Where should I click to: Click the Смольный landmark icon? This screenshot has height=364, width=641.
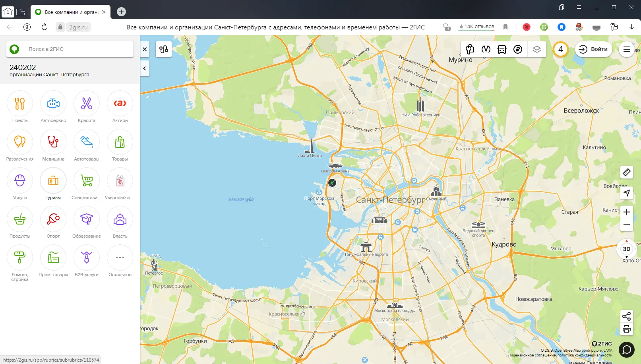tap(436, 191)
